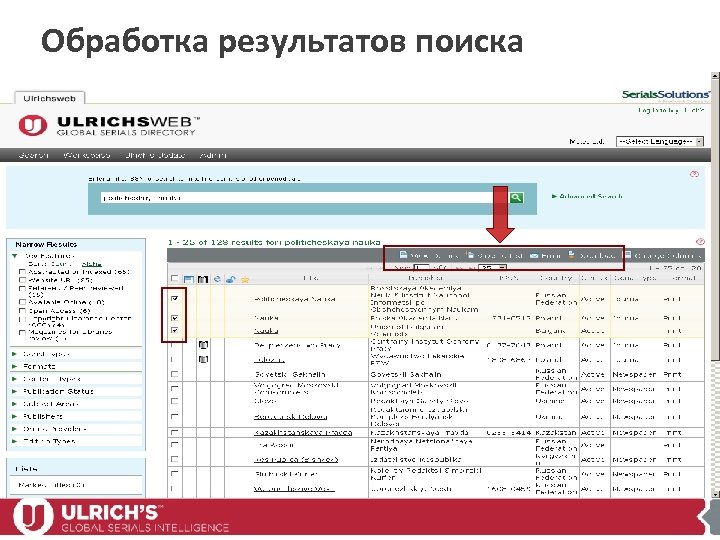
Task: Sort by the Country column header
Action: coord(556,278)
